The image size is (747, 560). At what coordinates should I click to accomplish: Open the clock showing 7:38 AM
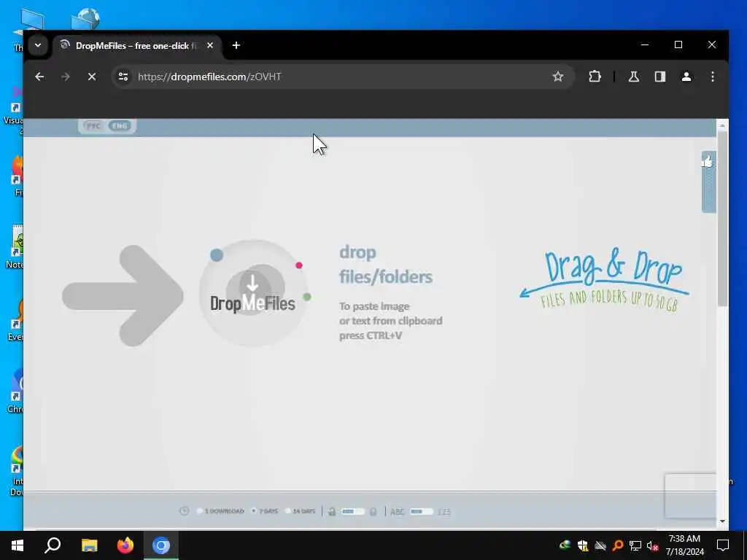coord(684,545)
